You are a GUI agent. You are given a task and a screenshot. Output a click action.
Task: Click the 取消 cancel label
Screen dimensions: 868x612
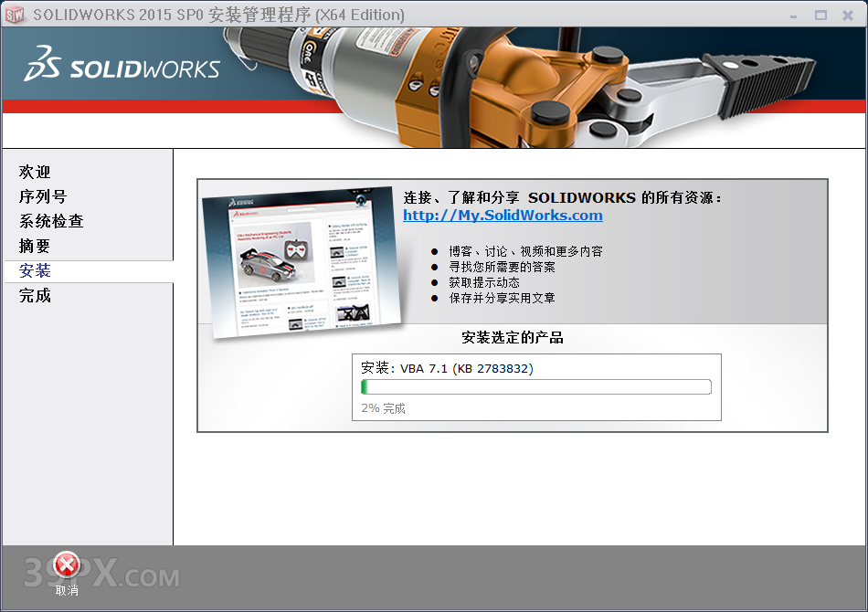[65, 591]
